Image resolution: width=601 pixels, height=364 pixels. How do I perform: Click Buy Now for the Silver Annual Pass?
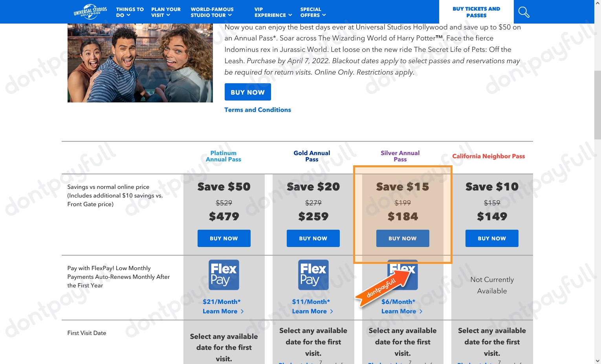click(403, 238)
